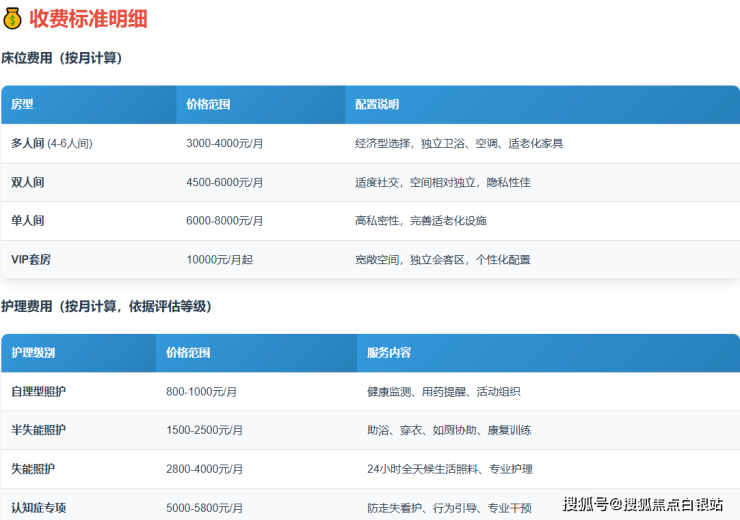The width and height of the screenshot is (740, 520).
Task: Click the 配置说明 column header
Action: click(377, 104)
